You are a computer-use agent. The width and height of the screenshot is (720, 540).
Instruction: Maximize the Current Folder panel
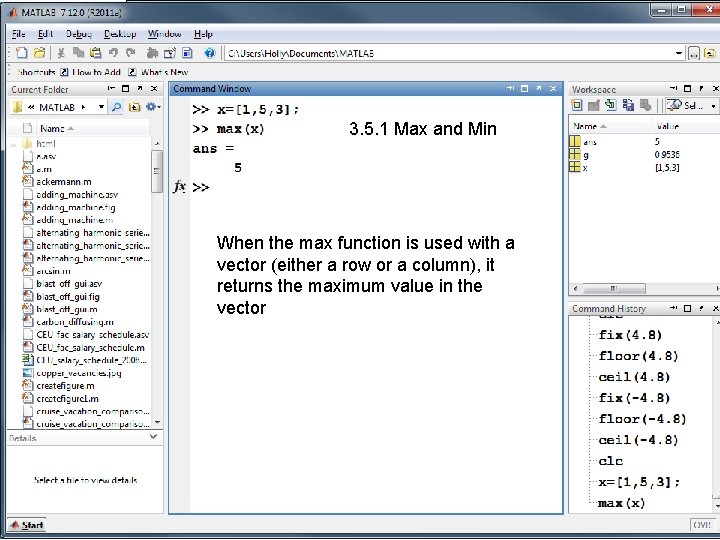pos(125,89)
